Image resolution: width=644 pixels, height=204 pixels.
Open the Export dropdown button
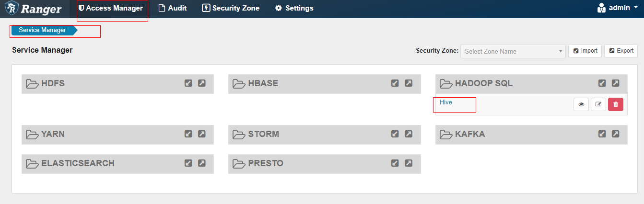click(621, 51)
